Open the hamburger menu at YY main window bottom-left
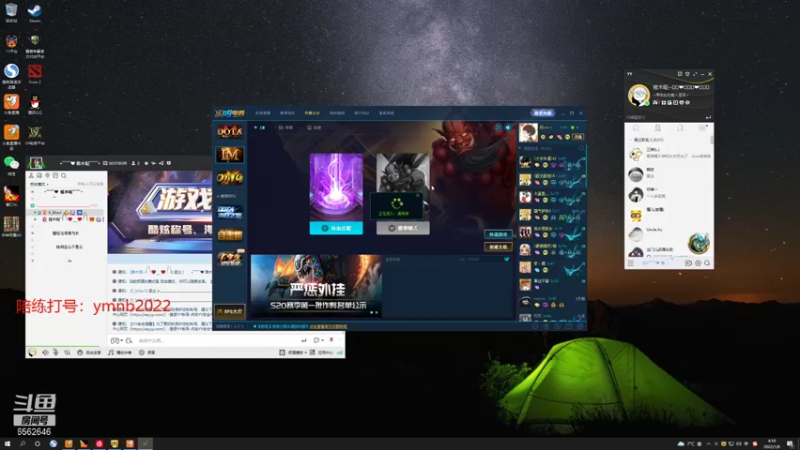 pyautogui.click(x=631, y=263)
